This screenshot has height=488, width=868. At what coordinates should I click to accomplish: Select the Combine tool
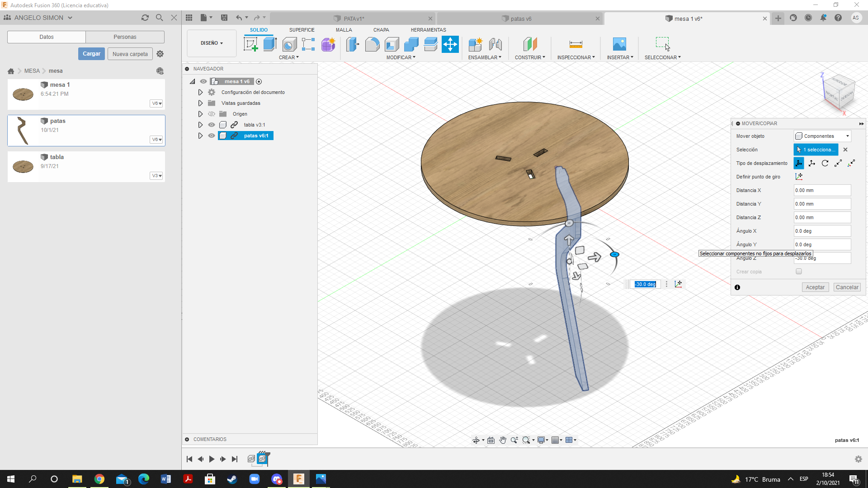[x=411, y=44]
